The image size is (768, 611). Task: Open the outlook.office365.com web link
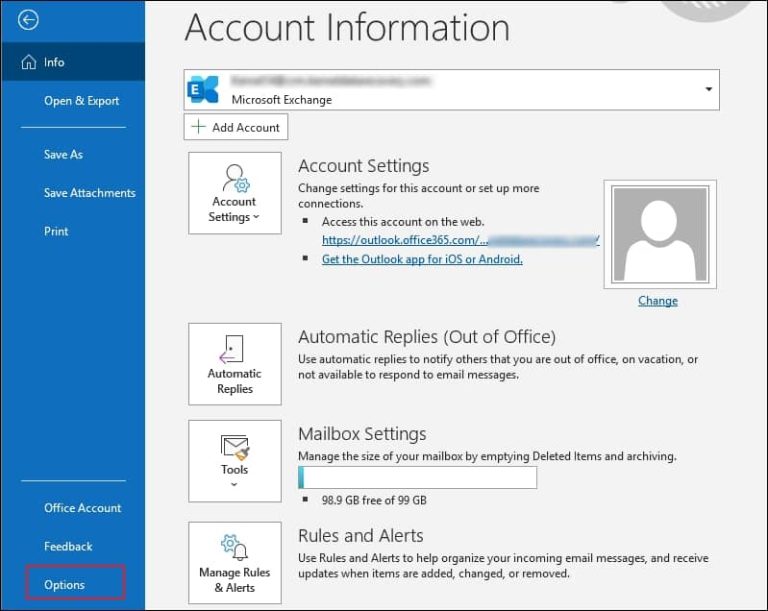pos(460,240)
